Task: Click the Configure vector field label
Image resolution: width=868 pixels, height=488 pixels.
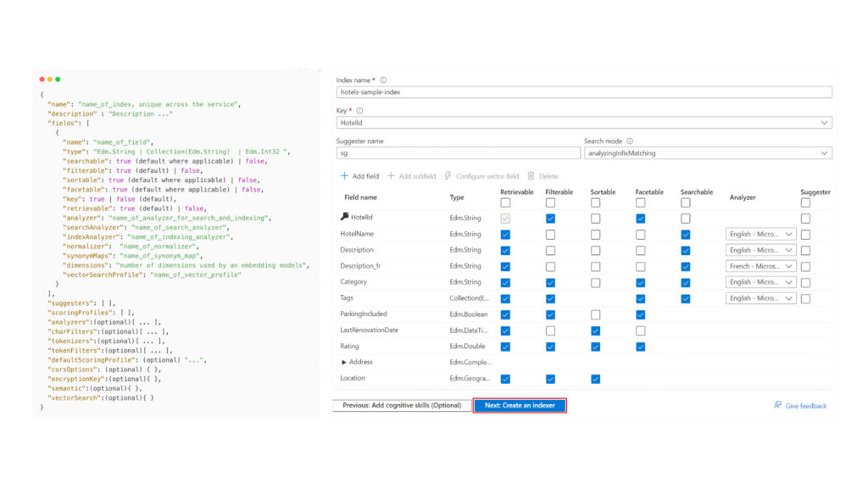Action: (x=487, y=176)
